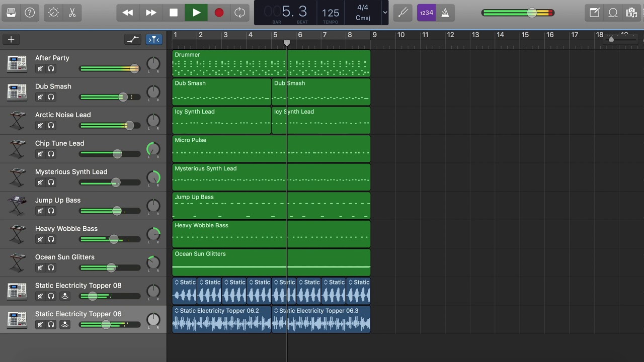644x362 pixels.
Task: Click the playhead marker on ruler
Action: [287, 43]
